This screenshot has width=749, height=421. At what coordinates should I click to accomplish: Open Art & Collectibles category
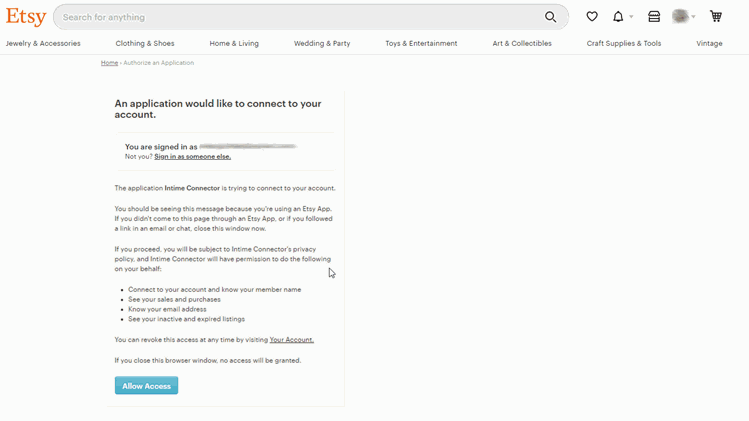(x=522, y=44)
